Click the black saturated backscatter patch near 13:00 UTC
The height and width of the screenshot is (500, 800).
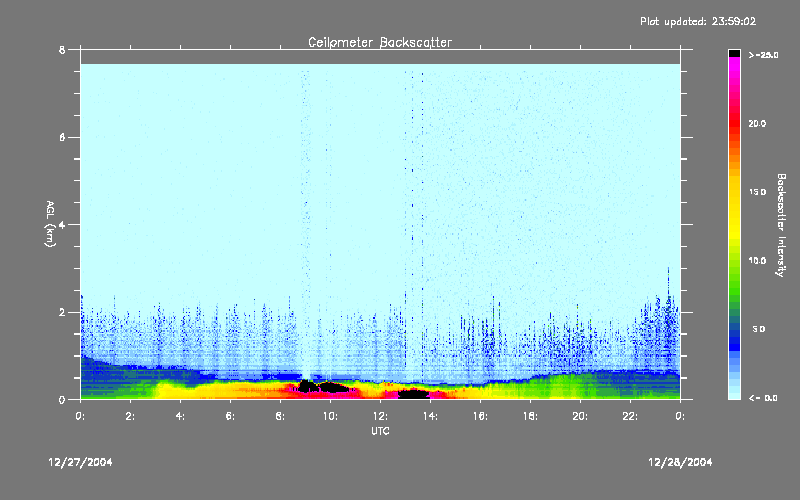tap(413, 393)
